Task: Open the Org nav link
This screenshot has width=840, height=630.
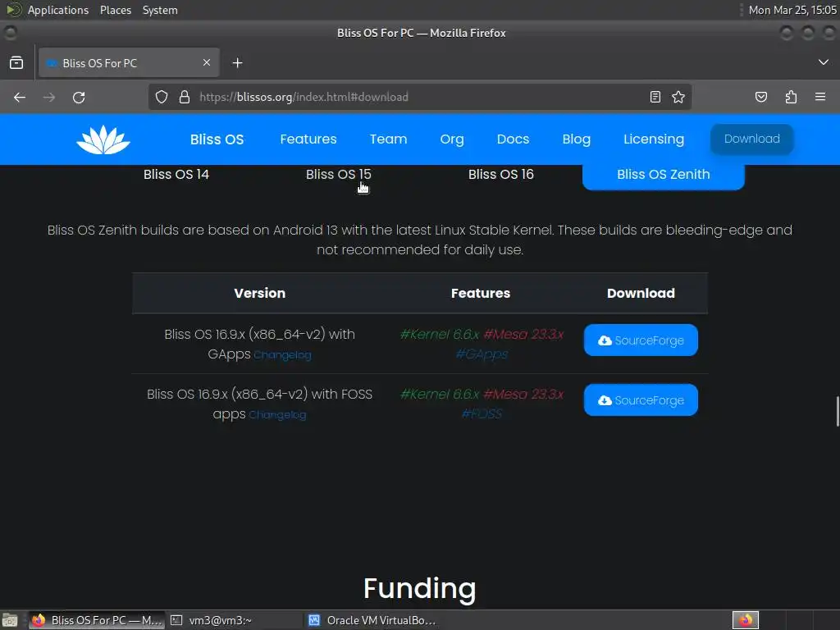Action: 452,139
